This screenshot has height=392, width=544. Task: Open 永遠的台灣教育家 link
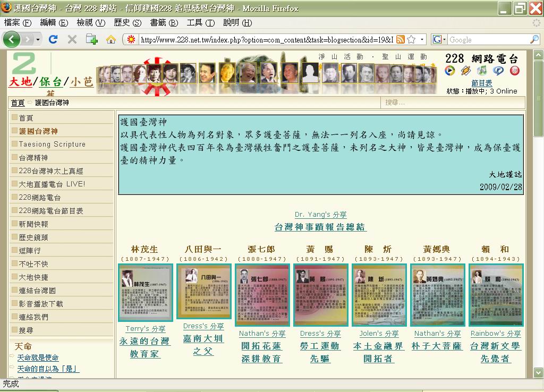coord(144,347)
